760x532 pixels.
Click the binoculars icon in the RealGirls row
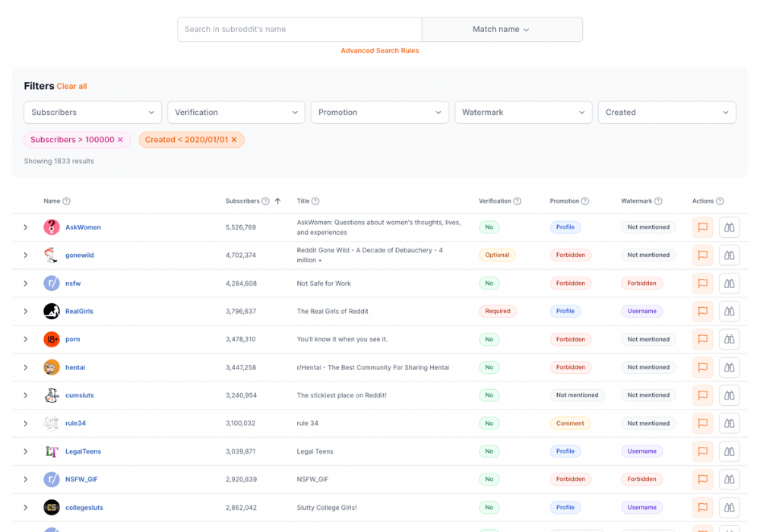[729, 312]
